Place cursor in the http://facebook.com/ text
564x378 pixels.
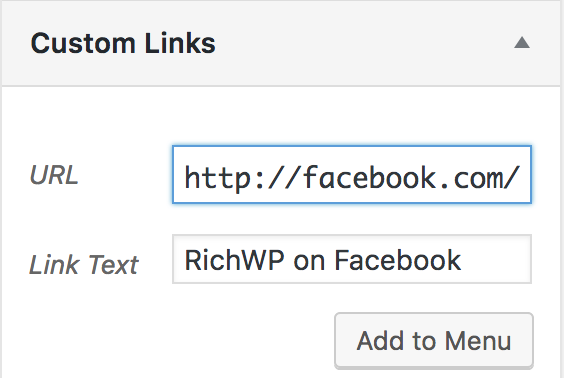pyautogui.click(x=352, y=178)
